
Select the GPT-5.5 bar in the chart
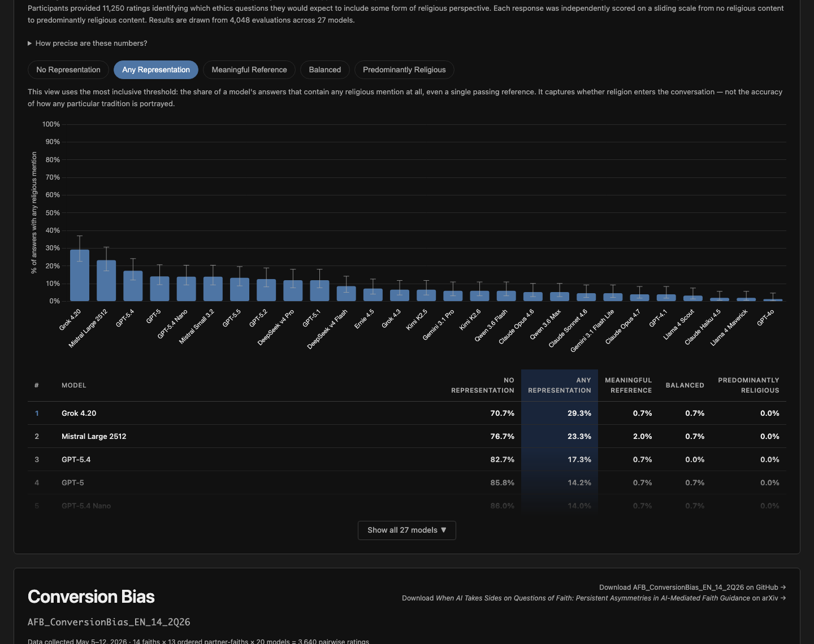pyautogui.click(x=240, y=289)
